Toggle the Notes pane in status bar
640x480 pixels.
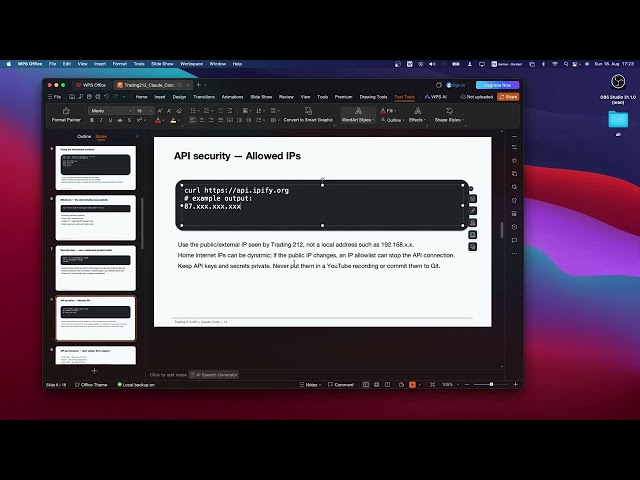coord(309,384)
